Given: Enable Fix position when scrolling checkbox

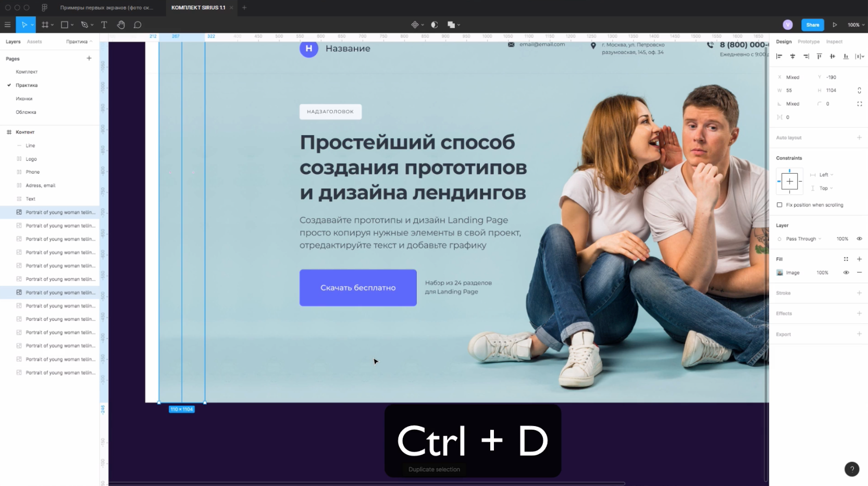Looking at the screenshot, I should (x=779, y=205).
